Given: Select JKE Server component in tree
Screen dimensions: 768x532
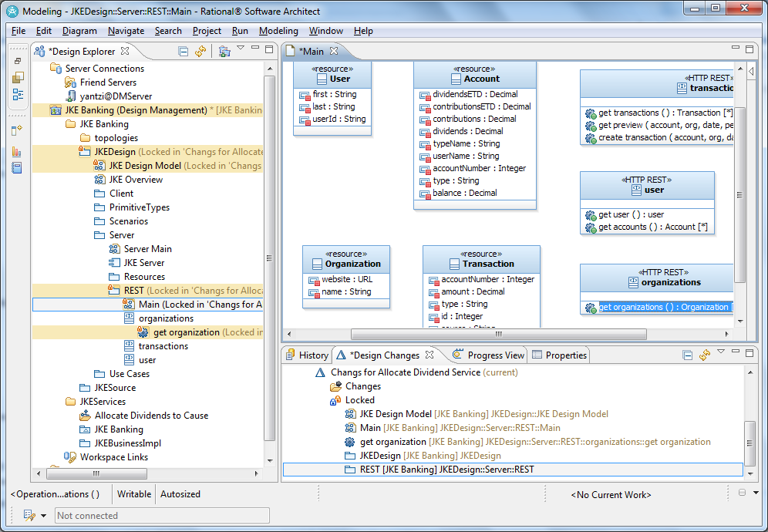Looking at the screenshot, I should (144, 263).
